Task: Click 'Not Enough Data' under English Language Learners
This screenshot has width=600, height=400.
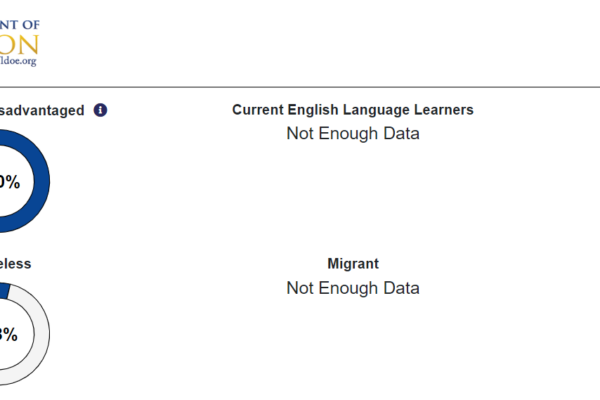Action: pyautogui.click(x=353, y=134)
